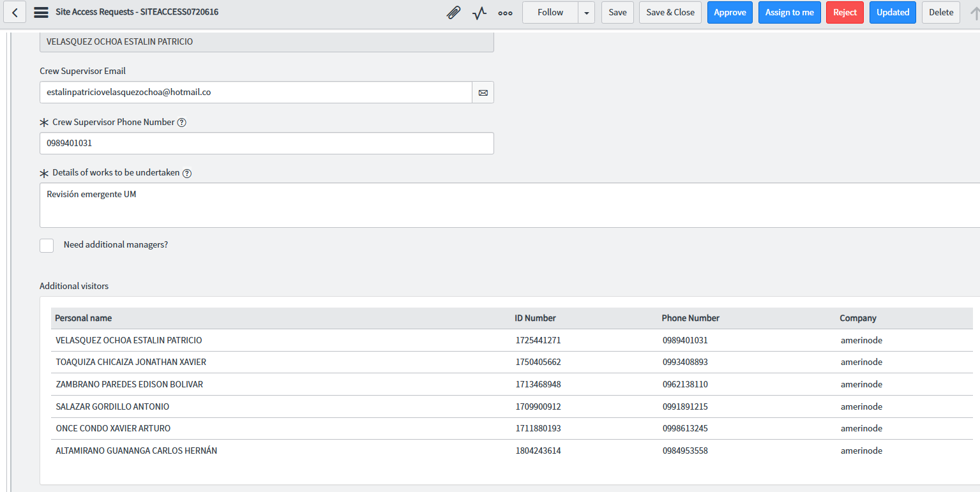980x492 pixels.
Task: Click the Phone Number column header
Action: 690,318
